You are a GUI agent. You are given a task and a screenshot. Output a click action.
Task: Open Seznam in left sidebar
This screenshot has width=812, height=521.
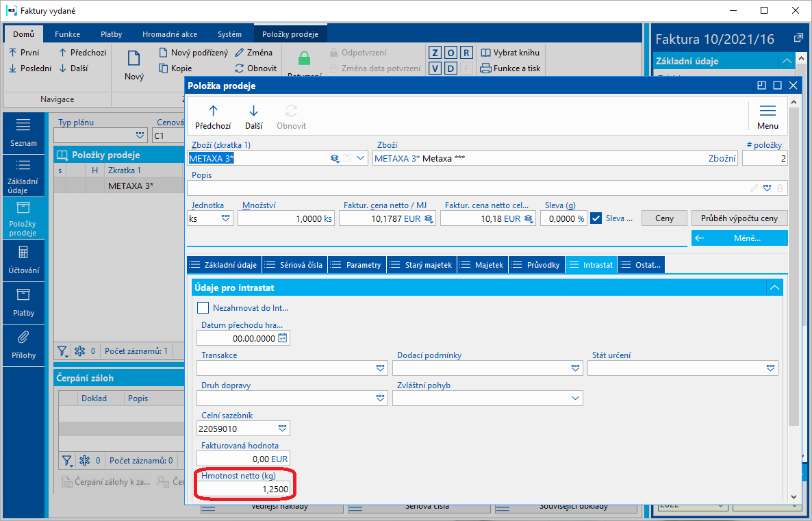pos(23,133)
